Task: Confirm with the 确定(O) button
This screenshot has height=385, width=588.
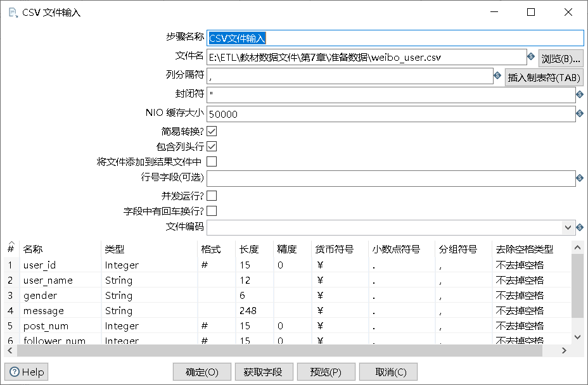Action: (201, 372)
